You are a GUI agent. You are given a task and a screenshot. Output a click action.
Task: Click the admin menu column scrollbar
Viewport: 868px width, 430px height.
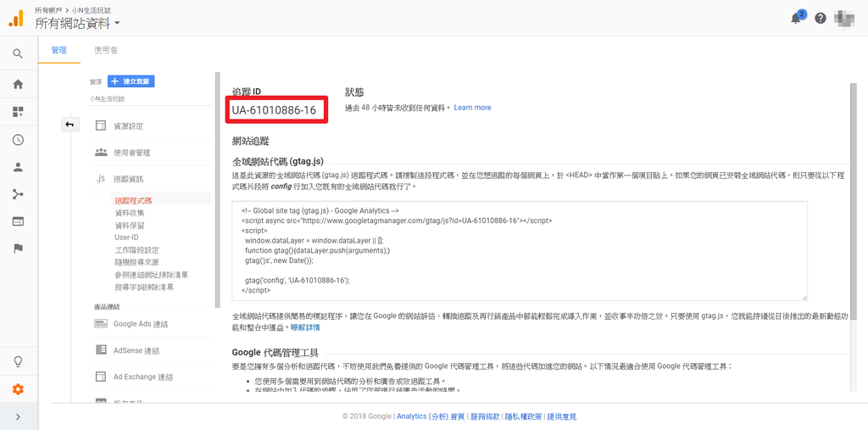(x=218, y=188)
